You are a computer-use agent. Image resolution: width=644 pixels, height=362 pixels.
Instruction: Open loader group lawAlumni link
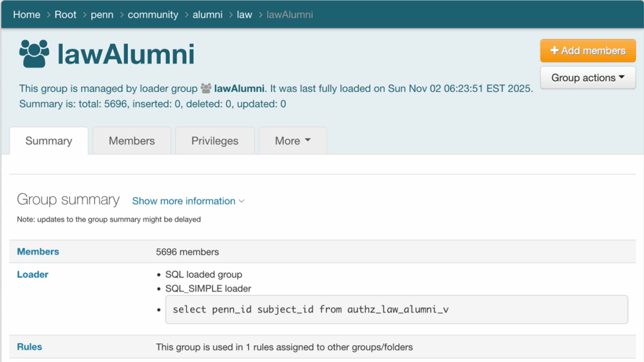[239, 88]
